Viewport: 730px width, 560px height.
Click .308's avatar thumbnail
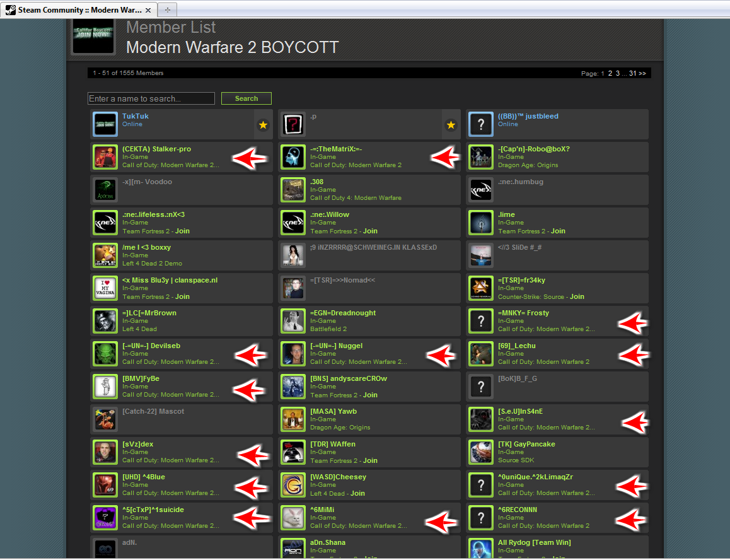[x=293, y=189]
